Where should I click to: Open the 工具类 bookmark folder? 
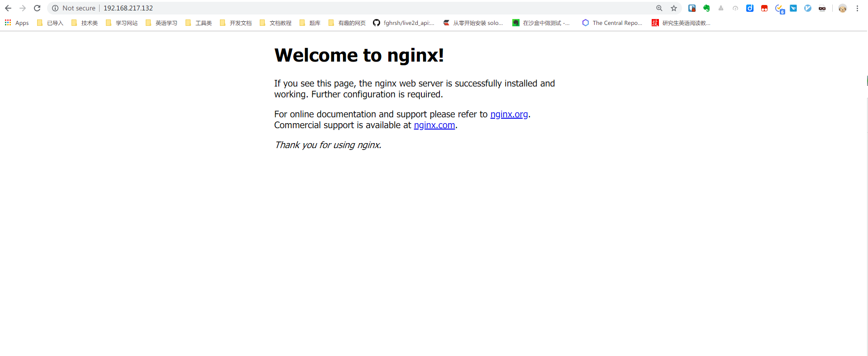click(199, 23)
